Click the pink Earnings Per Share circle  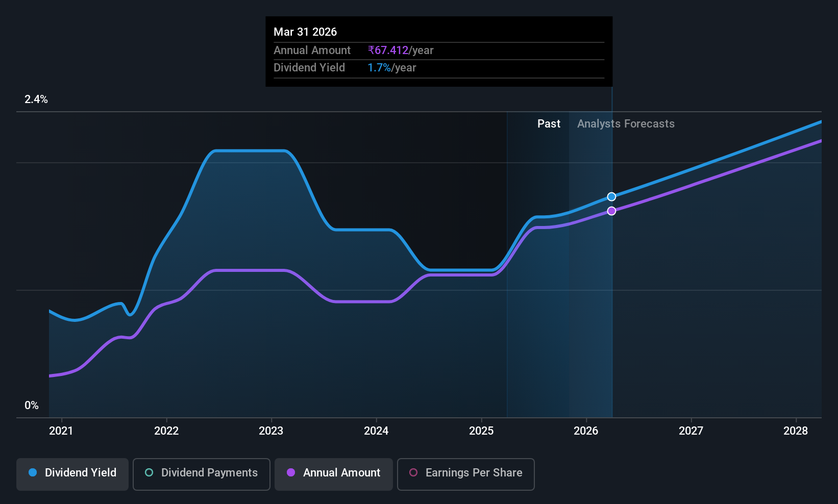(x=413, y=472)
